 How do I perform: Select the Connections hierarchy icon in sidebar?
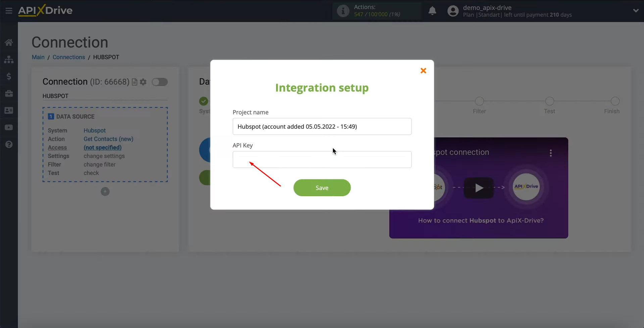[9, 59]
